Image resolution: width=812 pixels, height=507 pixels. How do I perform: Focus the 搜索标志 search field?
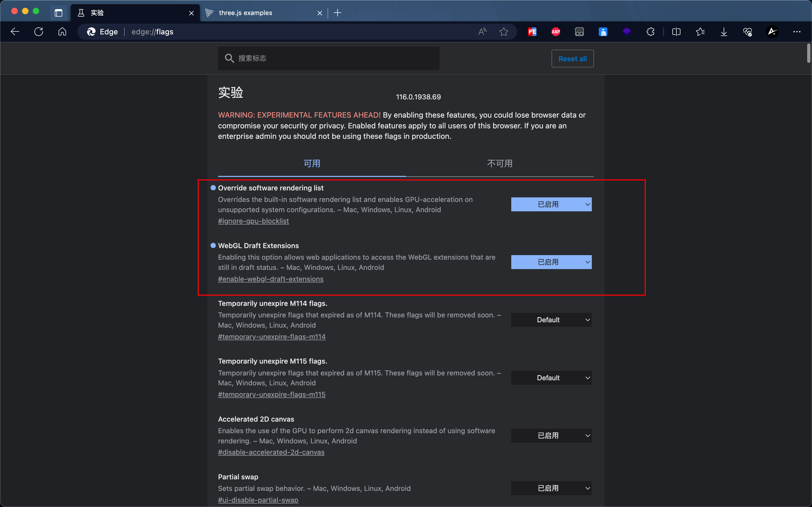click(x=329, y=58)
